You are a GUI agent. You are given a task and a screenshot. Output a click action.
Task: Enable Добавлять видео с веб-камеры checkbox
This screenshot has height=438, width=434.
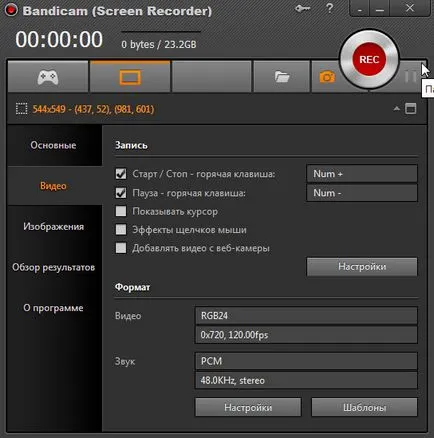(121, 248)
